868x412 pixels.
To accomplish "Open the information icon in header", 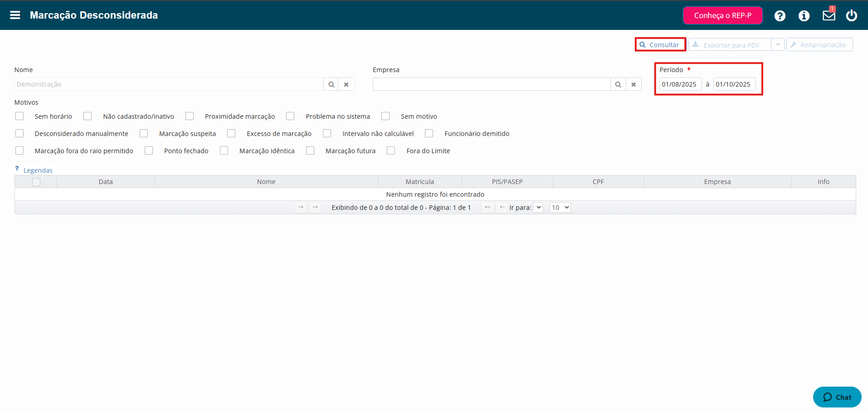I will click(804, 16).
